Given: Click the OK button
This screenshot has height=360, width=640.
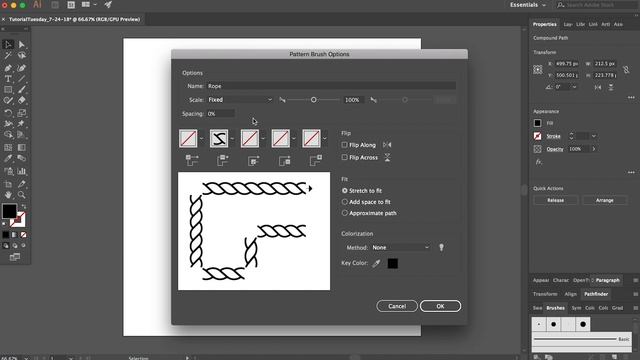Looking at the screenshot, I should click(440, 306).
